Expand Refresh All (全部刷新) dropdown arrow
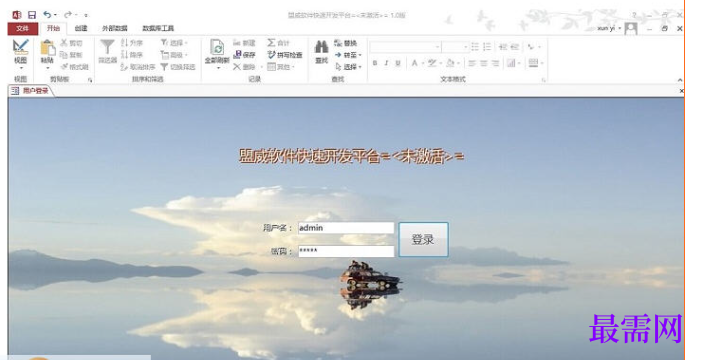Image resolution: width=701 pixels, height=360 pixels. pyautogui.click(x=218, y=68)
